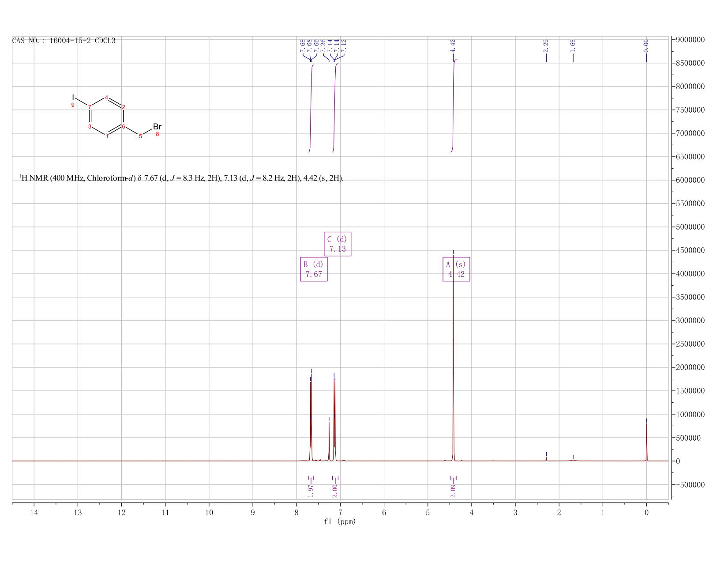Viewport: 728px width, 563px height.
Task: Click atom number 7 in the structure
Action: [x=90, y=107]
